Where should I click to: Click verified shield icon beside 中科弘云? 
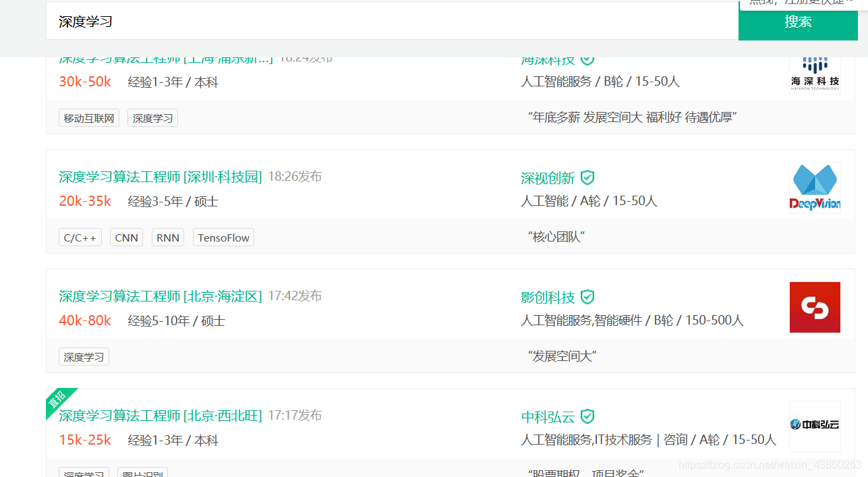pyautogui.click(x=587, y=416)
